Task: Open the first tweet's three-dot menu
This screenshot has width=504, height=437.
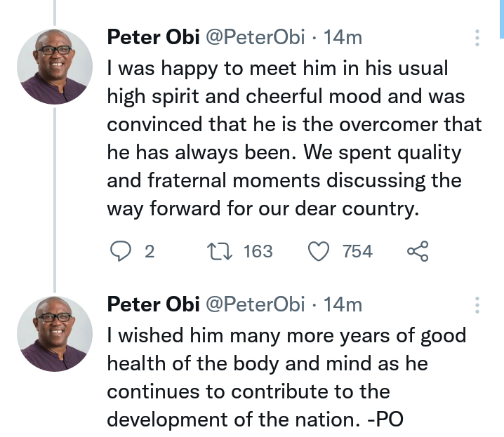Action: click(x=477, y=38)
